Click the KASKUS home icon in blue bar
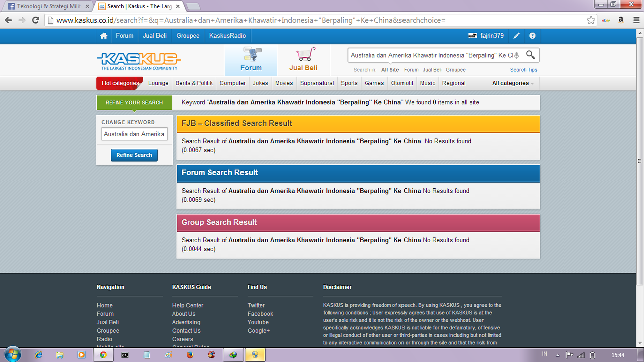 coord(104,36)
